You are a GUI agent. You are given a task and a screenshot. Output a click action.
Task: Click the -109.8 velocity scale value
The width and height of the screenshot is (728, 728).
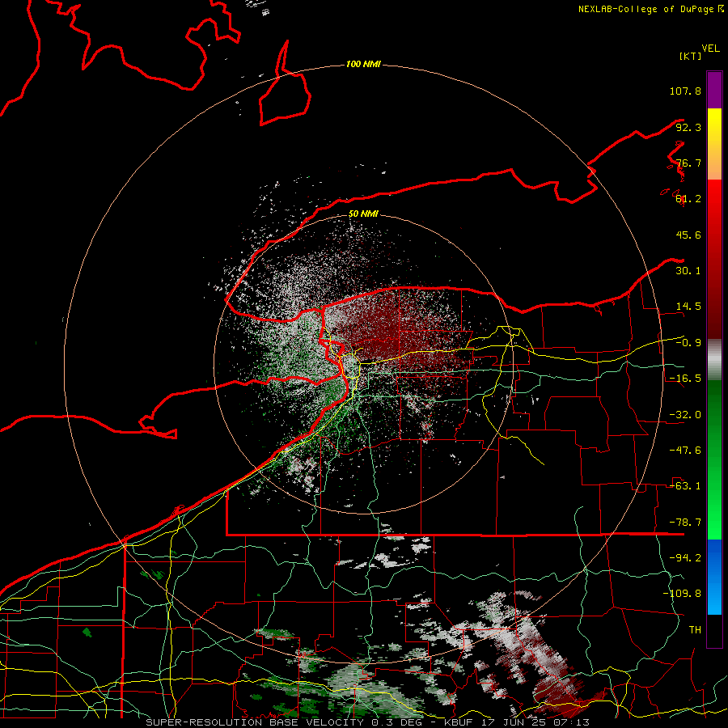coord(682,594)
